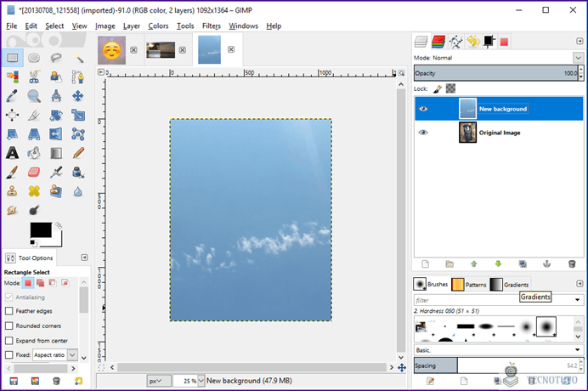588x391 pixels.
Task: Pick the Paintbrush tool
Action: (13, 173)
